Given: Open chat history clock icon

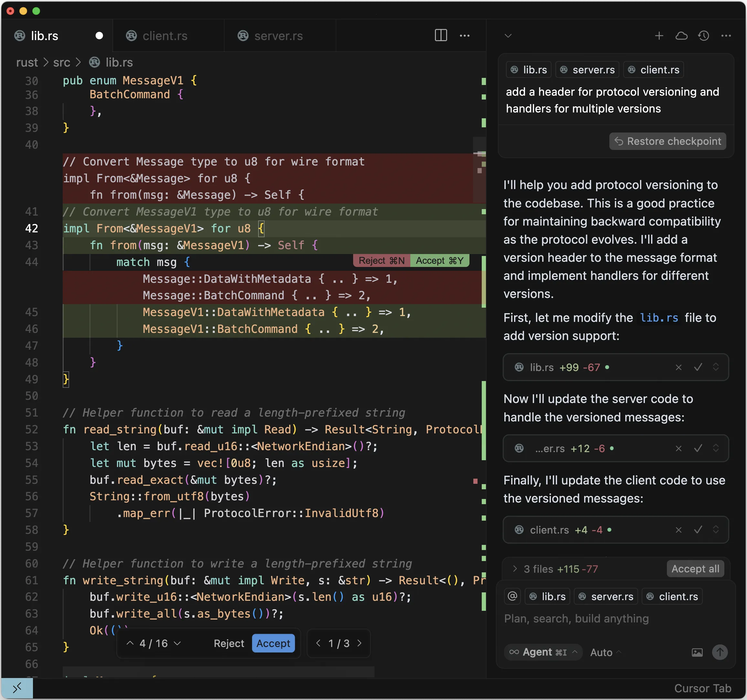Looking at the screenshot, I should point(703,36).
